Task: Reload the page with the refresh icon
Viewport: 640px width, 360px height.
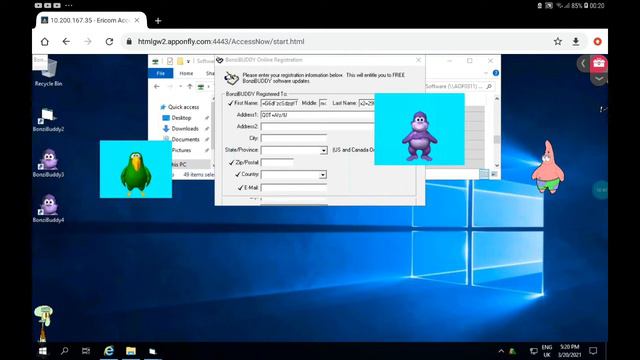Action: (109, 42)
